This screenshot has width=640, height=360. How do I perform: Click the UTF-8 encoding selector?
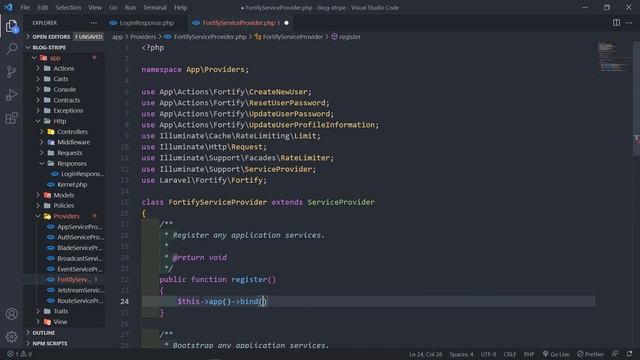click(488, 354)
